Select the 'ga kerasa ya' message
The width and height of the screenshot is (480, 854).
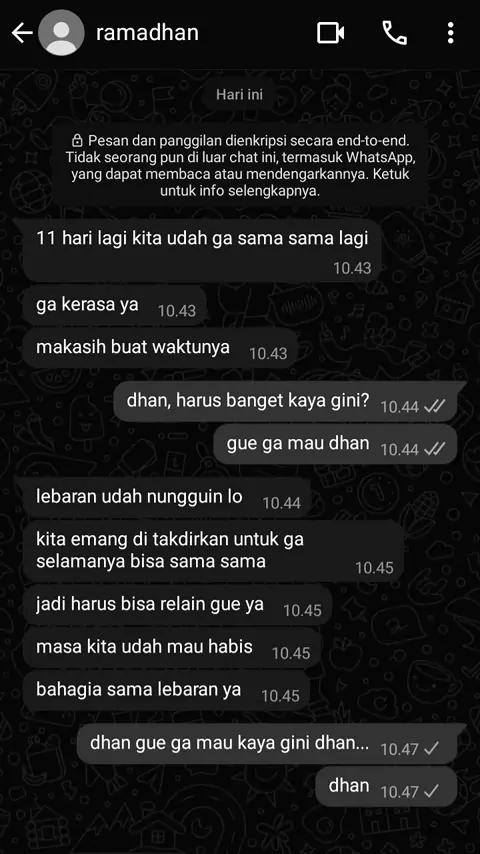point(111,306)
